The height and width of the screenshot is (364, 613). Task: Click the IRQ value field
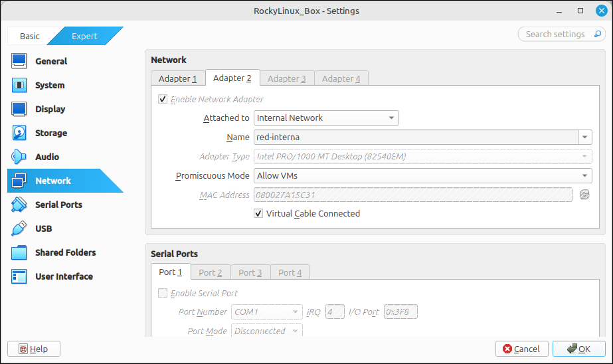tap(335, 312)
